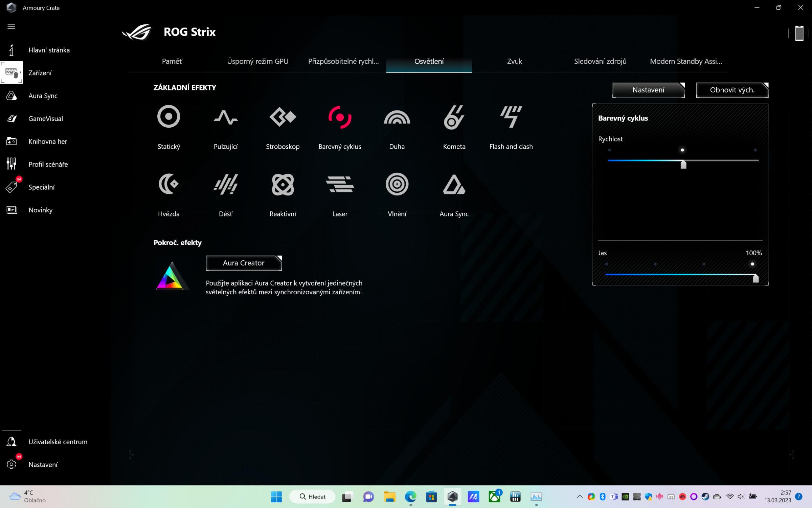Click the Armoury Crate title bar logo

tap(11, 7)
